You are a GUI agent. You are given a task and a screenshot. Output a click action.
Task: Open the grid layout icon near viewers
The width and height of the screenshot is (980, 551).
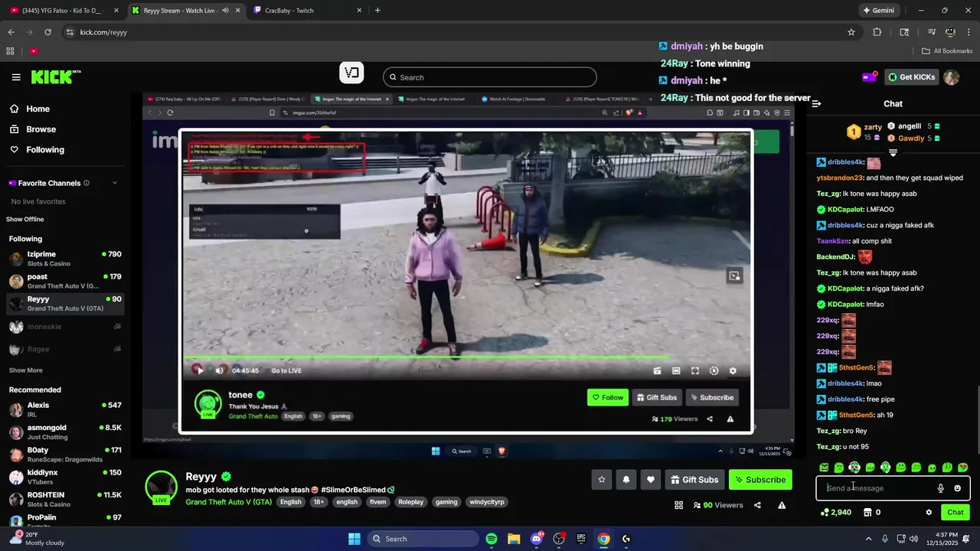[x=678, y=505]
